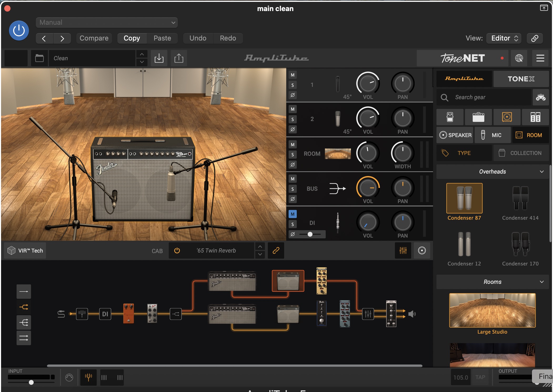The image size is (553, 392).
Task: Solo the DI channel
Action: click(x=293, y=224)
